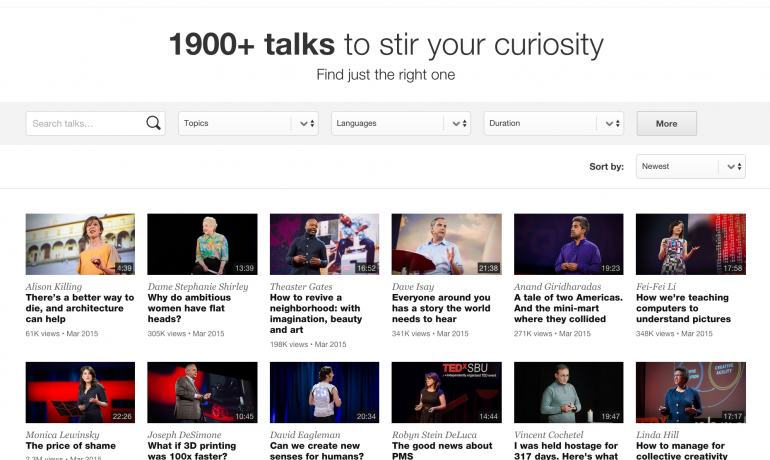Open Dave Isay talk thumbnail
The image size is (770, 460).
point(446,244)
